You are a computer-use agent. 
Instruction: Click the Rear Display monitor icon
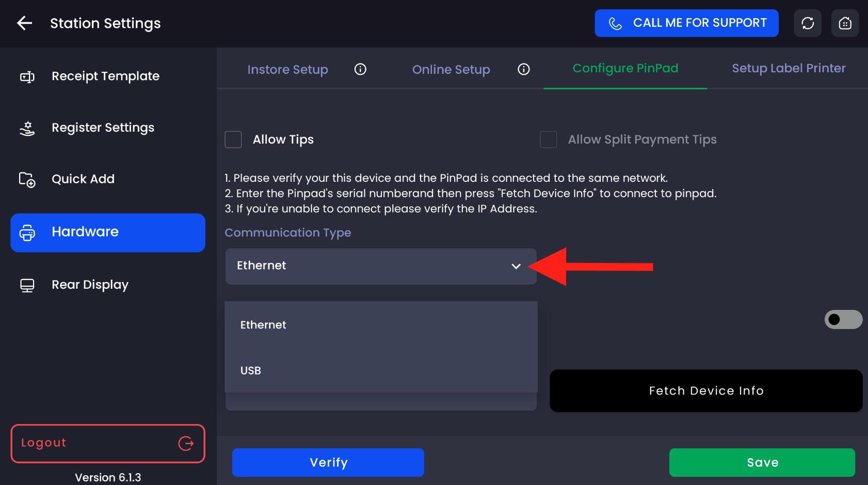[x=27, y=285]
